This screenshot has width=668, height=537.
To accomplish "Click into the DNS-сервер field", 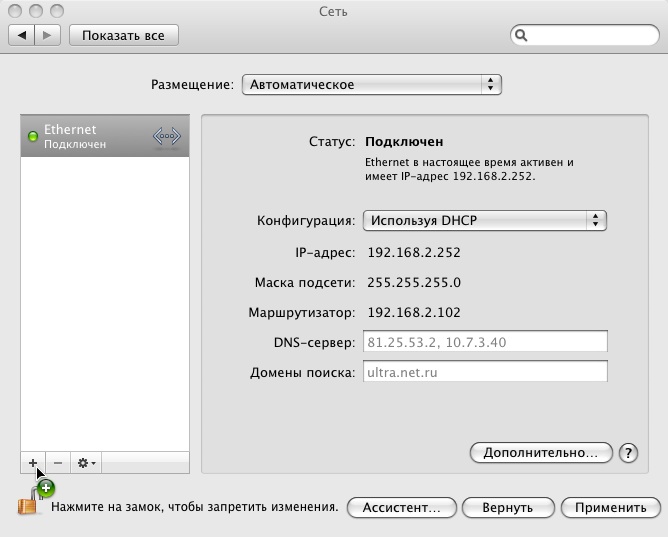I will (x=484, y=342).
